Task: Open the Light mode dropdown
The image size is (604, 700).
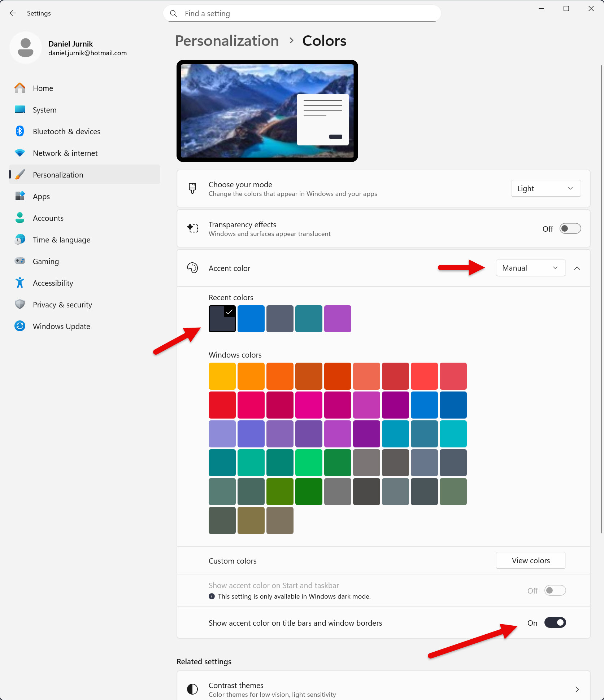Action: 546,189
